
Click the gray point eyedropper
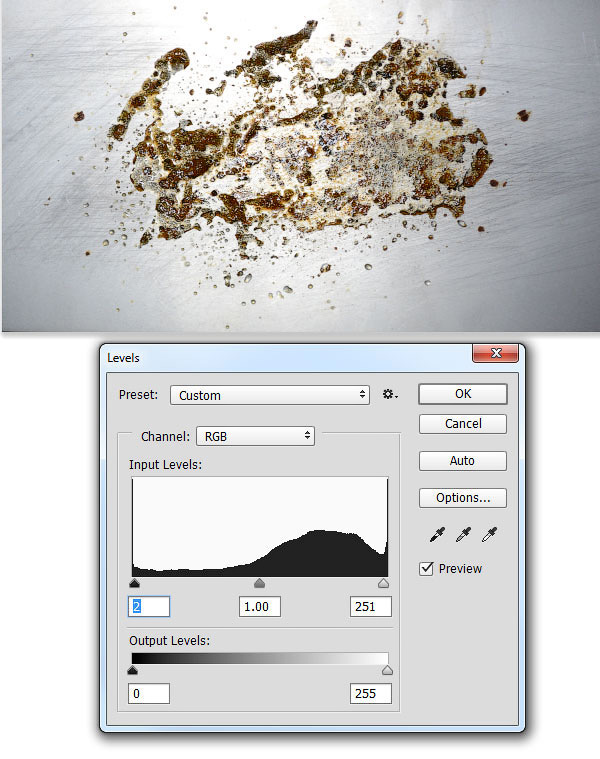464,535
